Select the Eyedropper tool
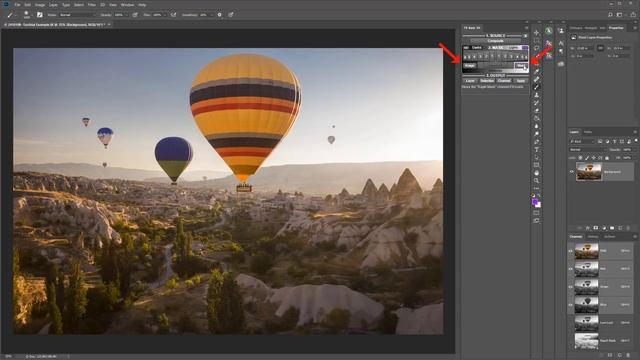 tap(536, 72)
